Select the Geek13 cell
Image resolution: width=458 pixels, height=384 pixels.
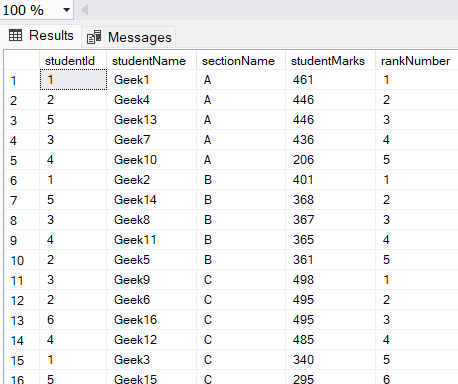tap(152, 120)
